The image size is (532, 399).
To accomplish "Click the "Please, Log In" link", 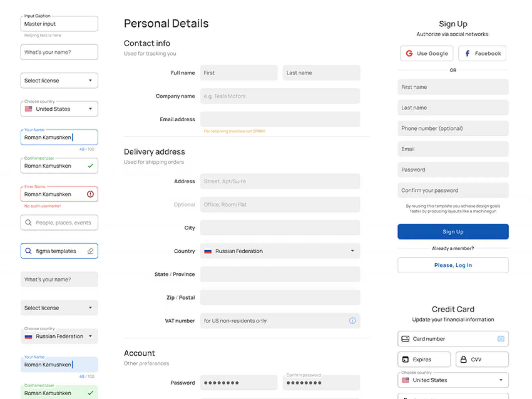I will 453,265.
